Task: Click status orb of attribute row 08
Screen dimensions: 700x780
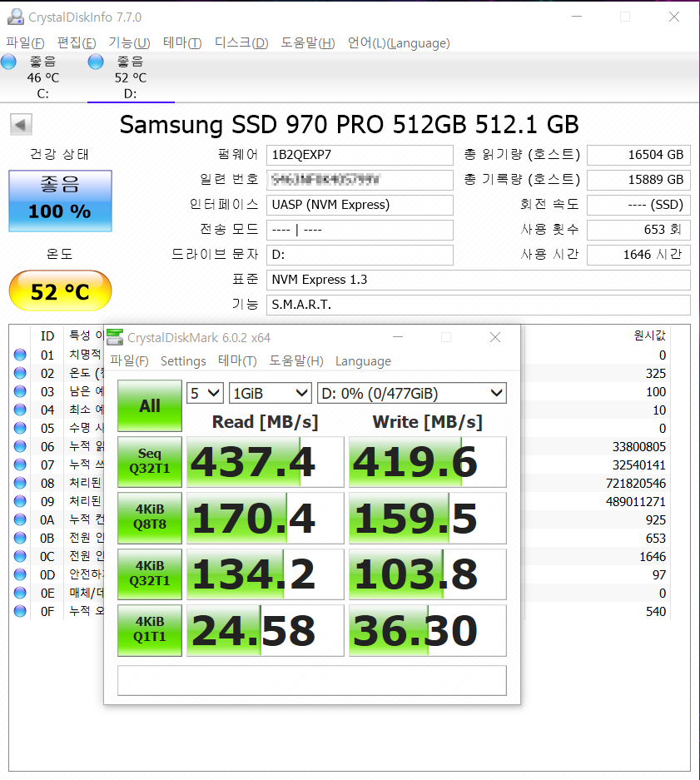Action: 20,483
